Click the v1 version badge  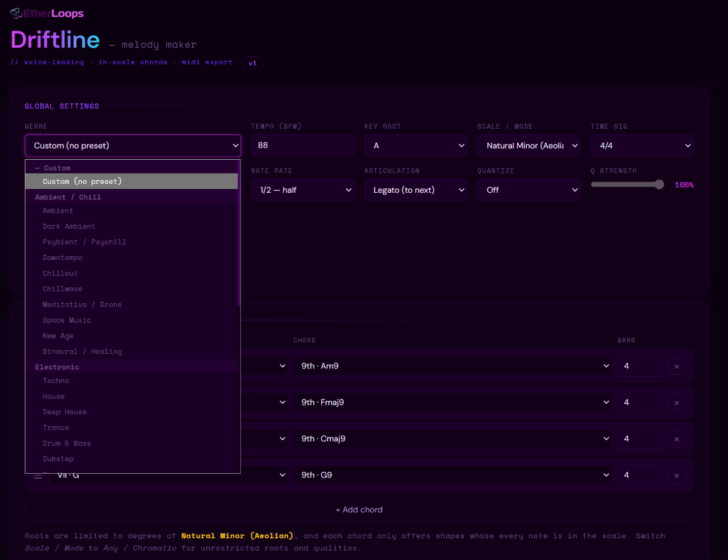253,63
